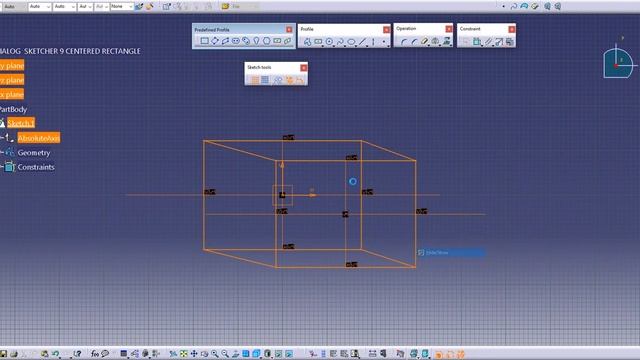Select the Oriented Rectangle tool

click(215, 41)
